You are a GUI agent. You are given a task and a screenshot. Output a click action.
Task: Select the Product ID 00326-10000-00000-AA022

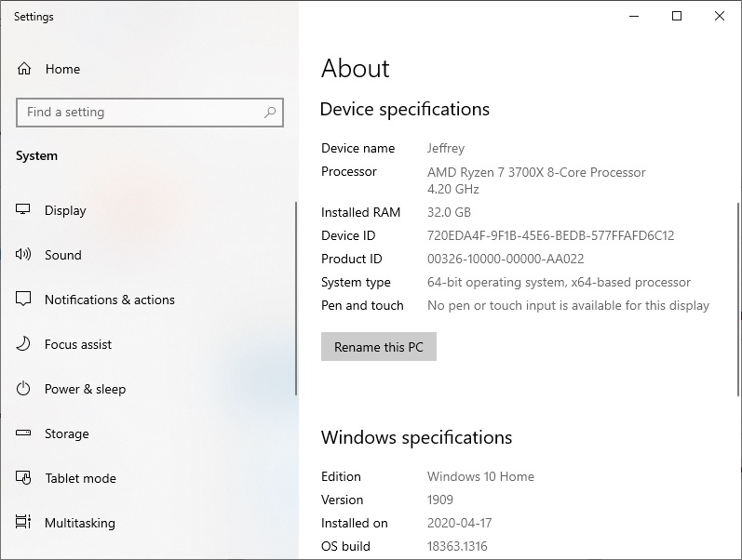coord(506,259)
